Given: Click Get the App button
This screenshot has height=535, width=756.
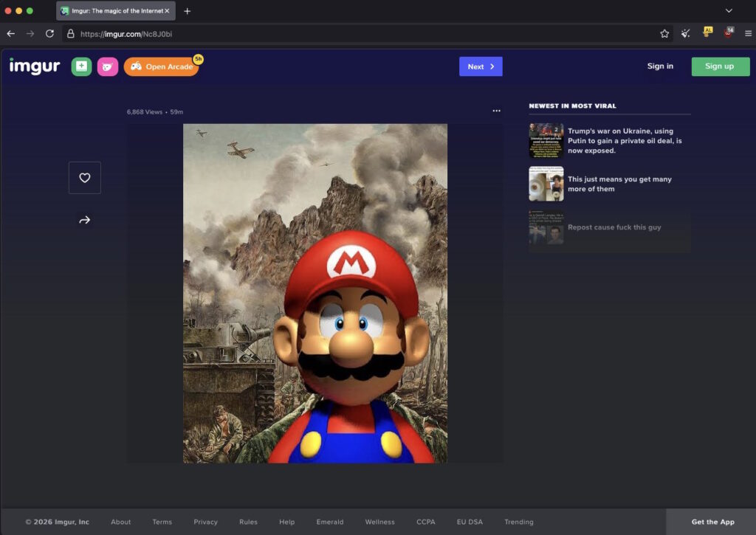Looking at the screenshot, I should tap(712, 522).
